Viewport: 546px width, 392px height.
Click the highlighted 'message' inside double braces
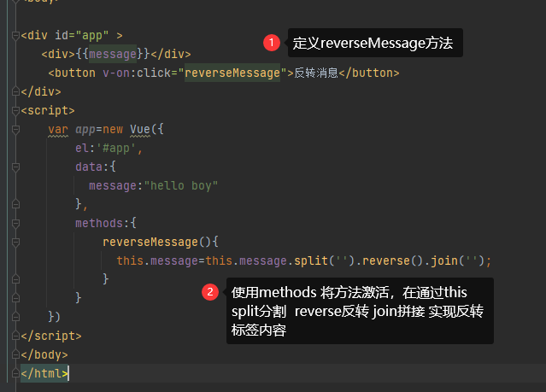113,54
